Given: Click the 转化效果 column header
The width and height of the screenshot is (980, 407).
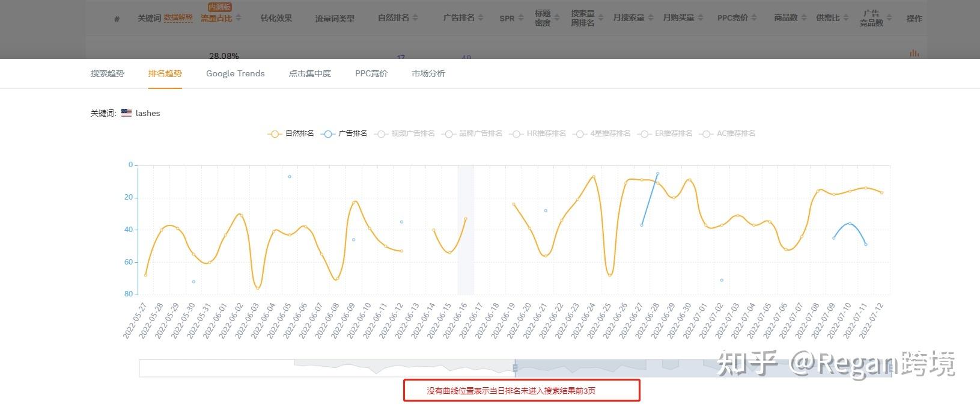Looking at the screenshot, I should click(276, 18).
